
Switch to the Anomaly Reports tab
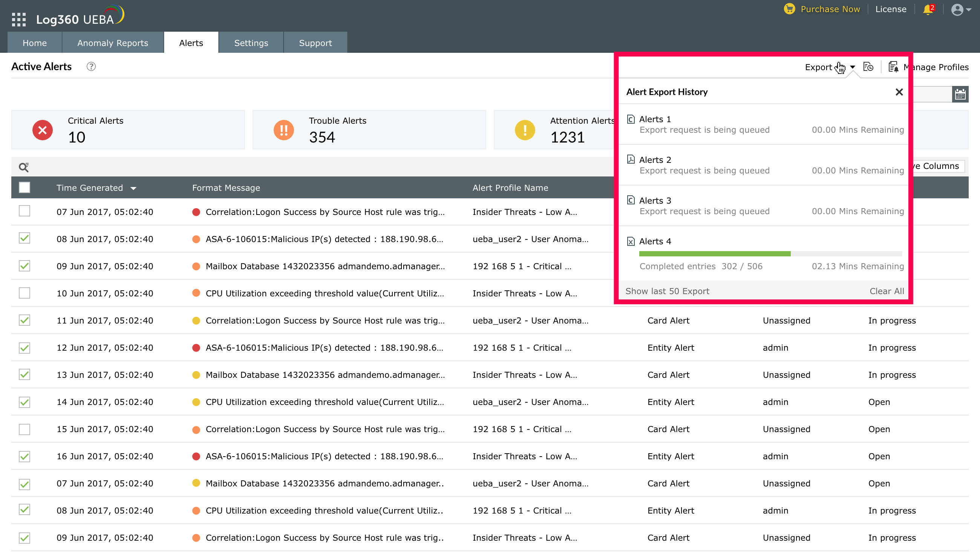tap(113, 43)
